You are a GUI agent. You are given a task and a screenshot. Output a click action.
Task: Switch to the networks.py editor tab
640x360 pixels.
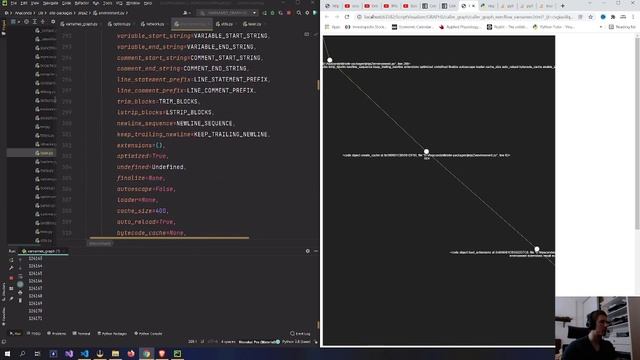click(152, 24)
